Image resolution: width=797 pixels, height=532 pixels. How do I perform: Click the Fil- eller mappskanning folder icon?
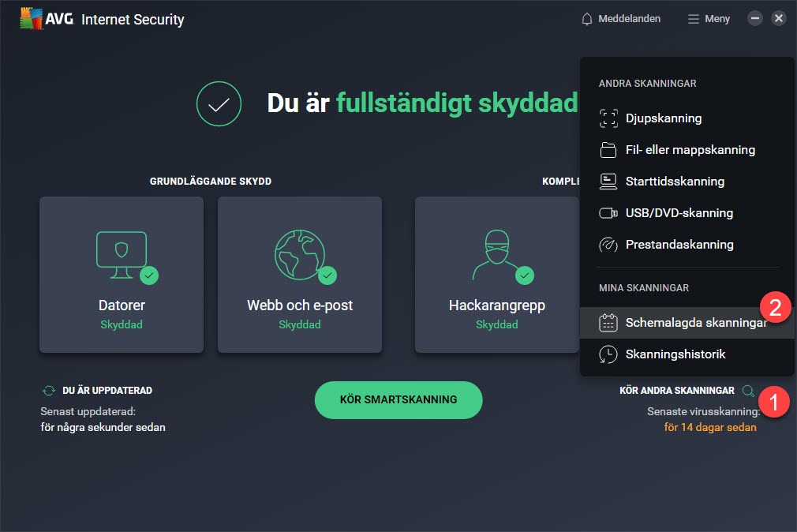(608, 150)
